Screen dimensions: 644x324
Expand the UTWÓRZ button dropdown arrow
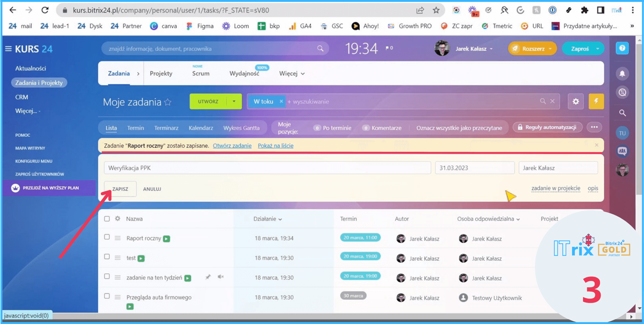234,102
